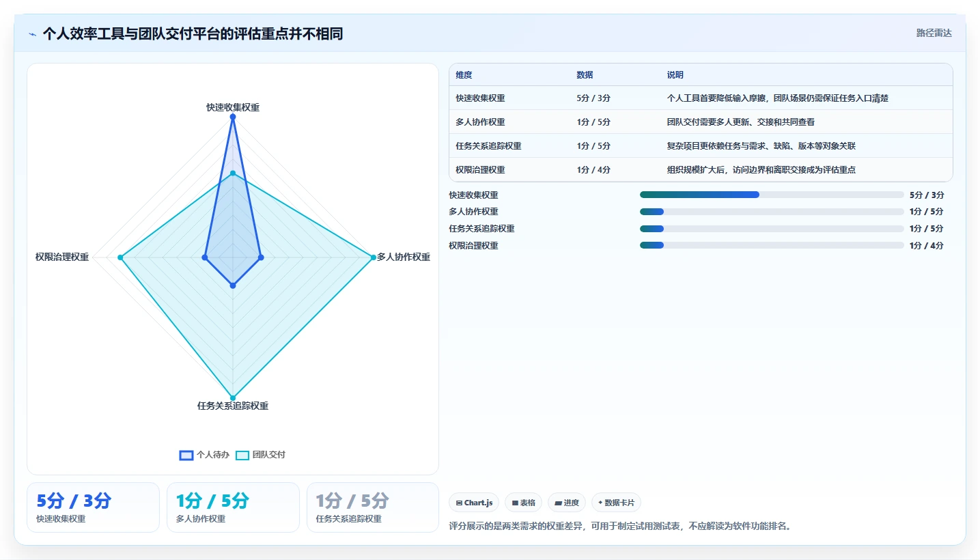Click table data cell 1分 / 4分
This screenshot has width=980, height=560.
(x=593, y=170)
